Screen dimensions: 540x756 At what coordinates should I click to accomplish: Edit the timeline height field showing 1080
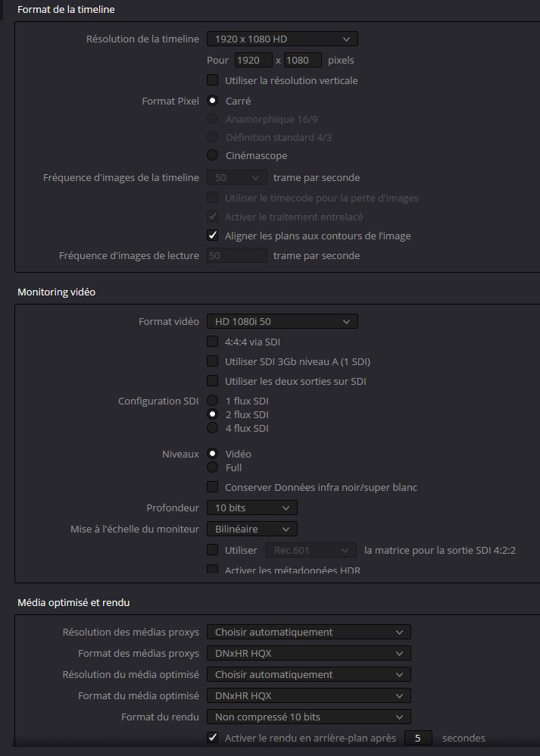303,61
